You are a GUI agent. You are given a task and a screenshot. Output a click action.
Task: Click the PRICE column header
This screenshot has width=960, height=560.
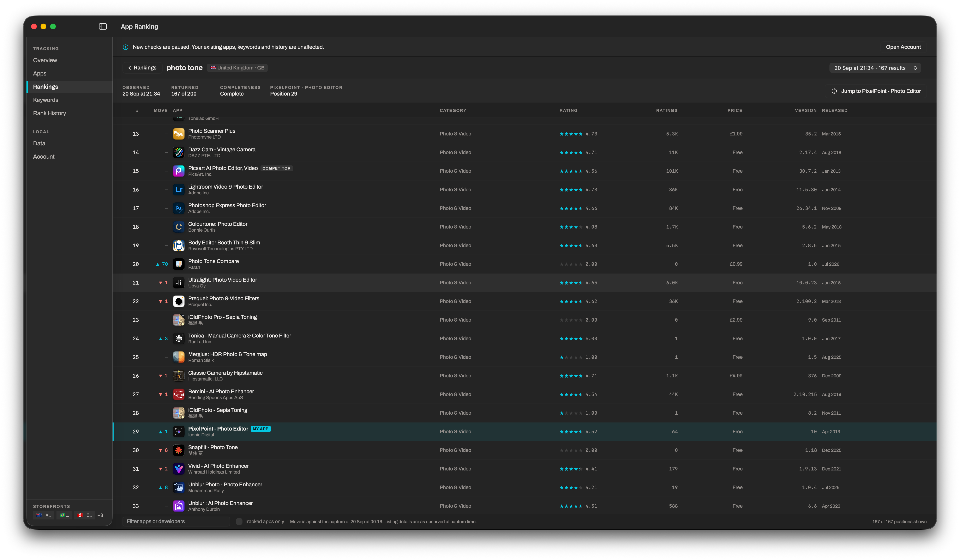click(x=734, y=110)
